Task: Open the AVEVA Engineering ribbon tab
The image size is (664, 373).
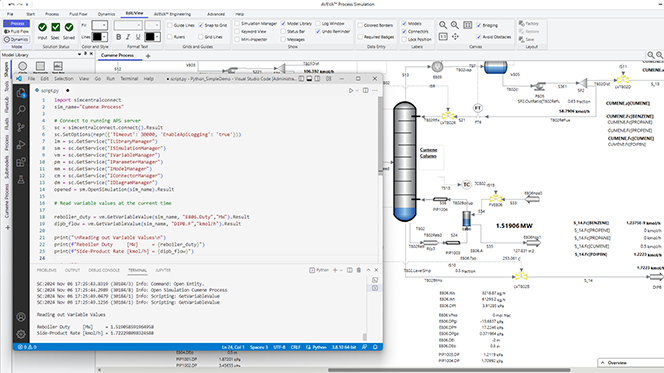Action: [x=172, y=14]
